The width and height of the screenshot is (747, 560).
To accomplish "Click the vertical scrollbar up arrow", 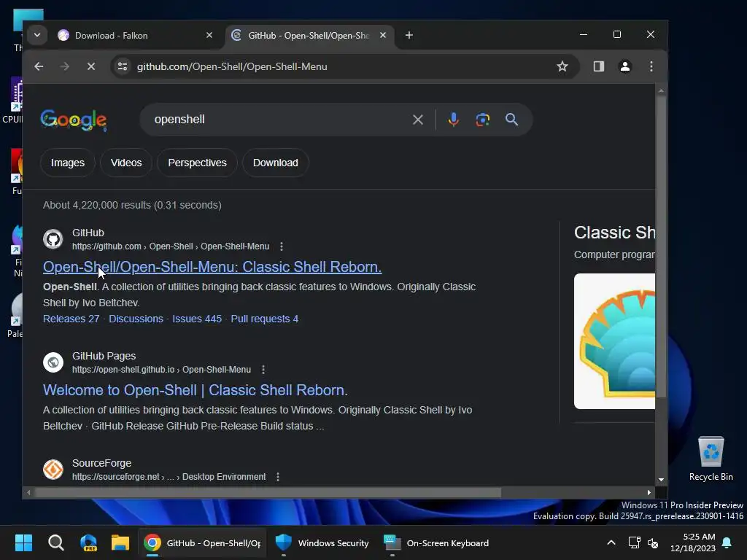I will point(661,90).
